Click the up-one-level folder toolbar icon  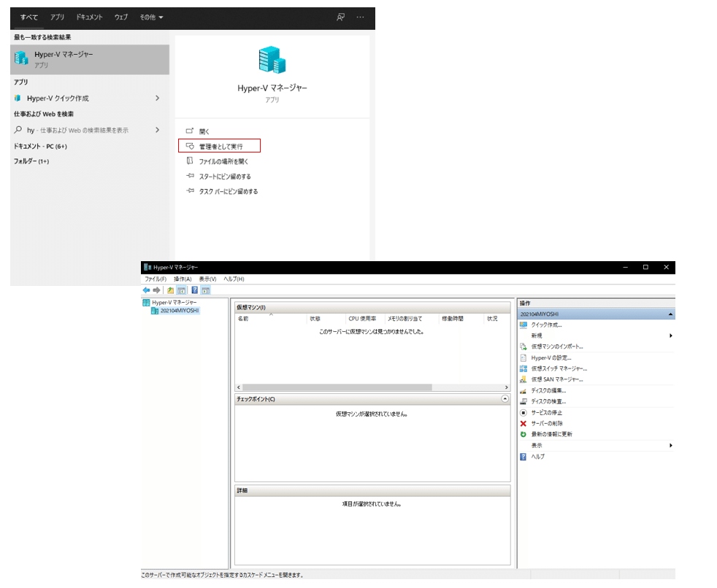[170, 290]
